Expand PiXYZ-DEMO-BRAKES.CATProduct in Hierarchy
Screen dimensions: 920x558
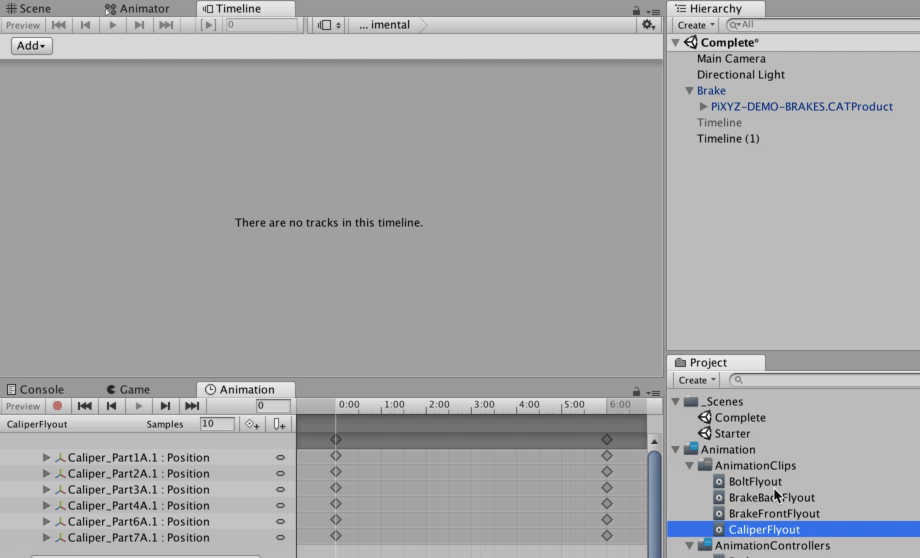(x=703, y=107)
